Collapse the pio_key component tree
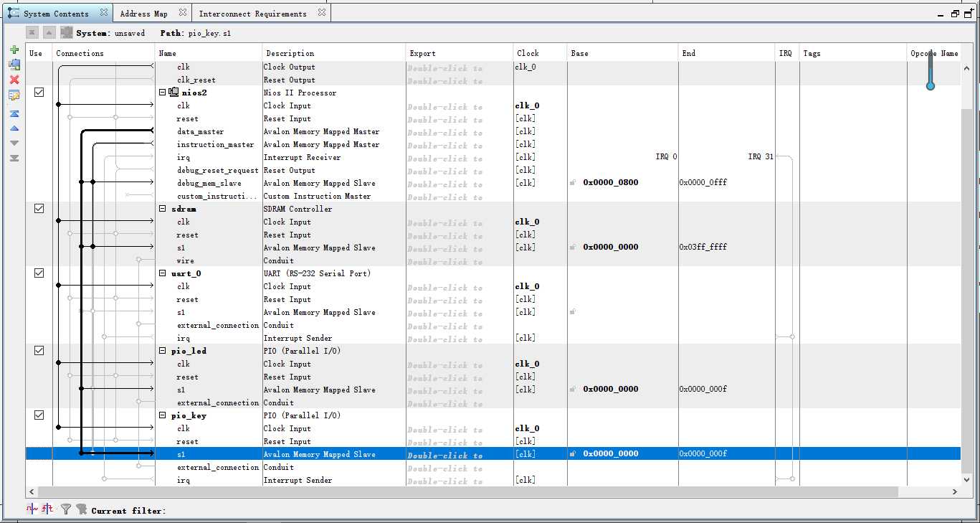Screen dimensions: 980x523 click(x=163, y=415)
